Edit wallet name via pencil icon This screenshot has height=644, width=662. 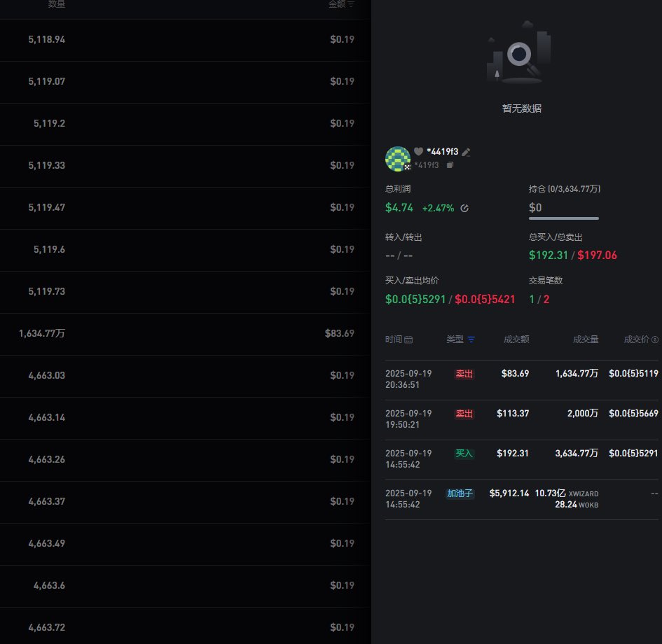466,152
